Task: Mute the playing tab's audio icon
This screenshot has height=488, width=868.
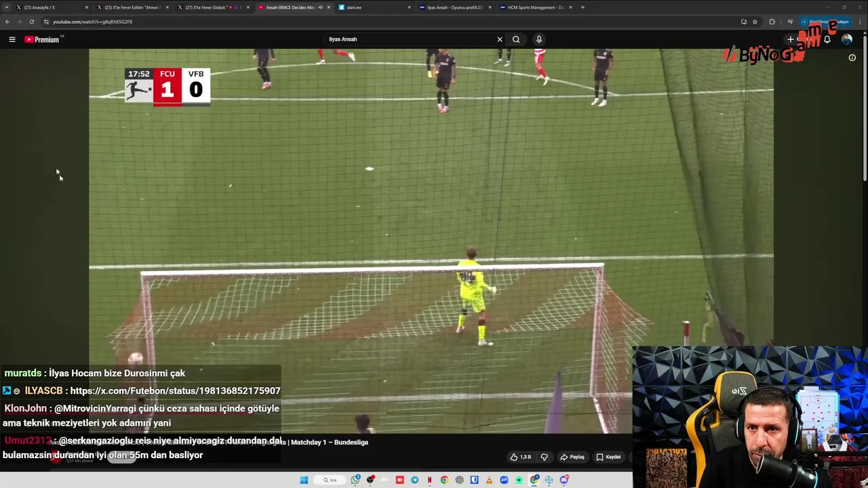Action: [321, 7]
